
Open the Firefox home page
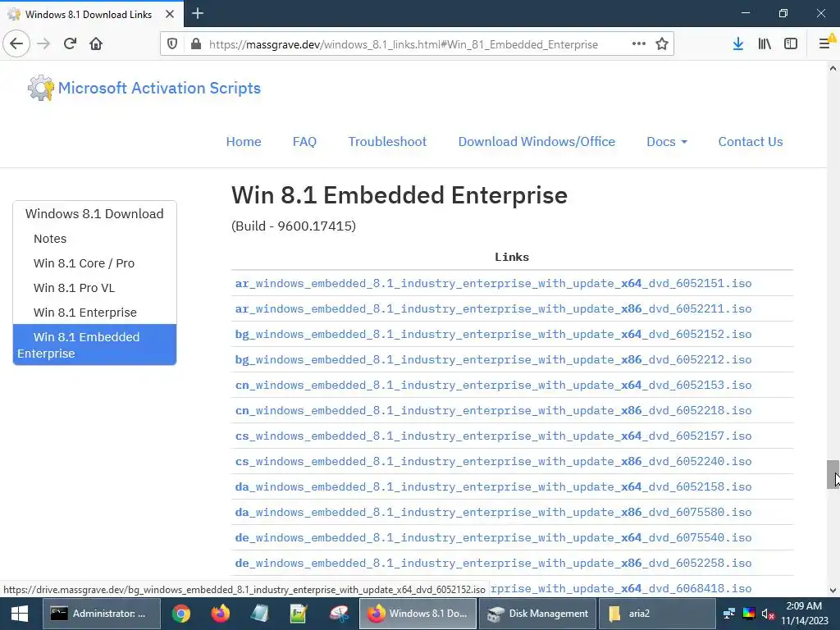(x=96, y=43)
